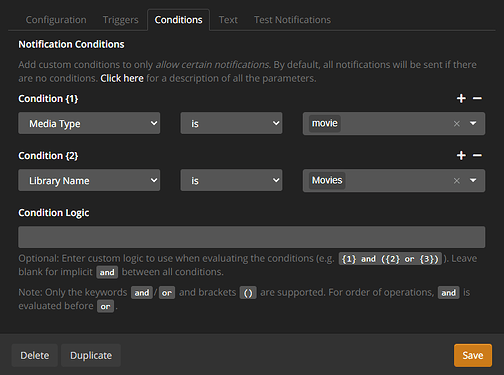Screen dimensions: 504x375
Task: Expand the Movies value dropdown arrow
Action: click(x=473, y=180)
